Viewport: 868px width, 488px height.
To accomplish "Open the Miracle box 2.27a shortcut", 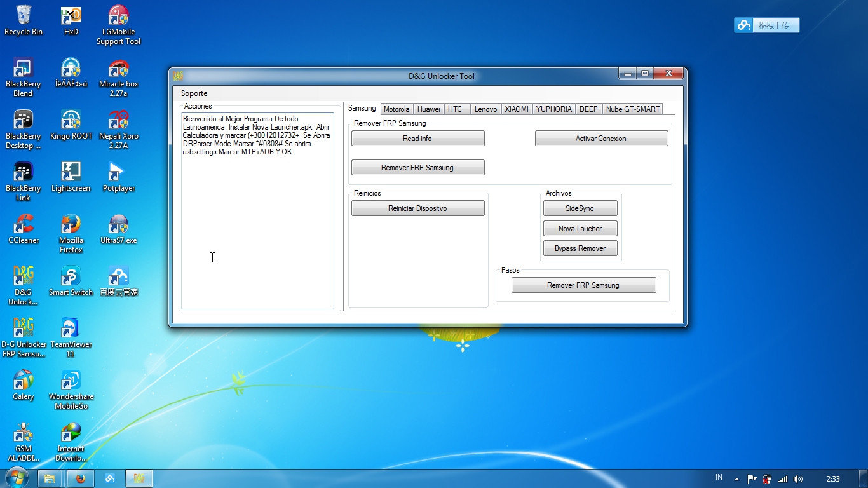I will coord(118,78).
